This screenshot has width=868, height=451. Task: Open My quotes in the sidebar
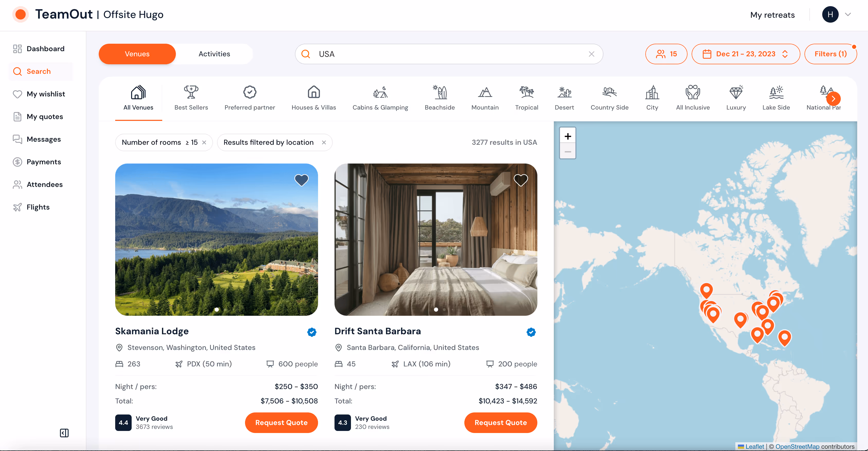(44, 117)
